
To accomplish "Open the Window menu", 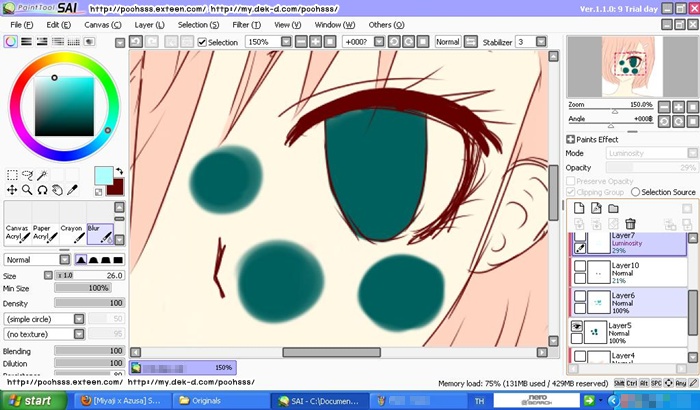I will (335, 25).
